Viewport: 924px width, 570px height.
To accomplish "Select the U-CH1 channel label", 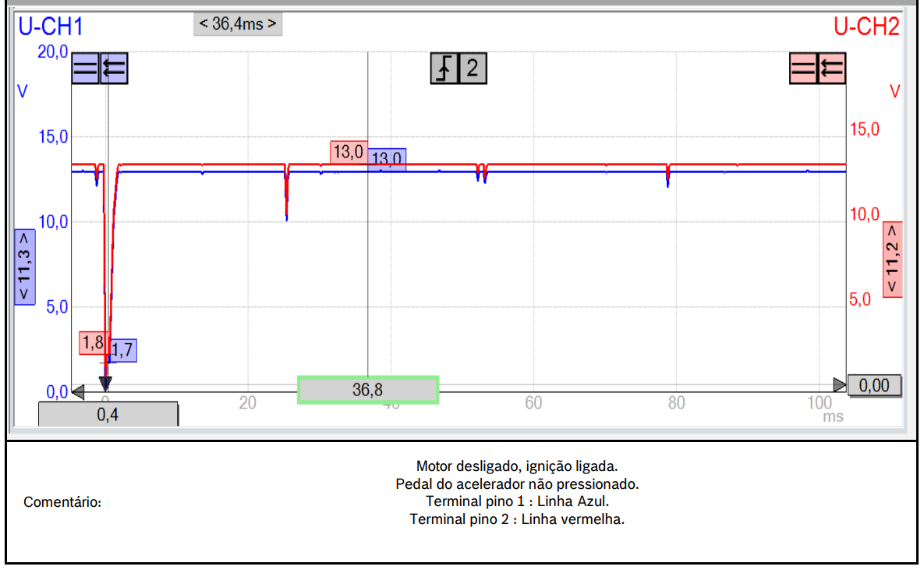I will [x=51, y=27].
